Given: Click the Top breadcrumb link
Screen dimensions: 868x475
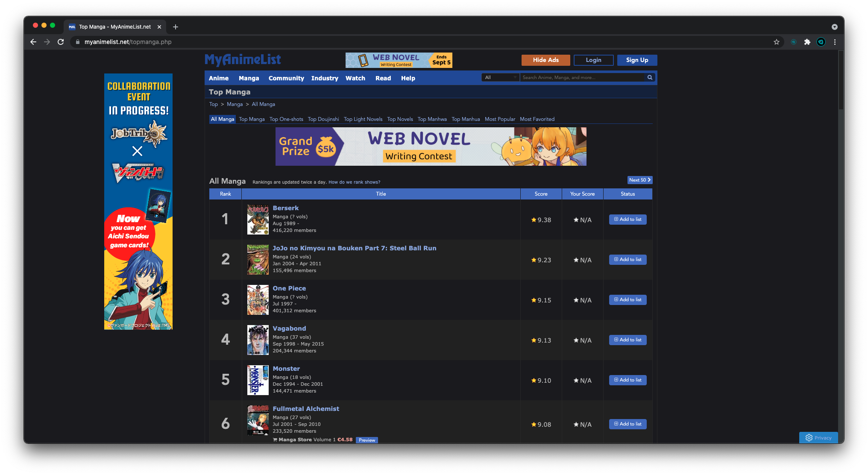Looking at the screenshot, I should pyautogui.click(x=214, y=104).
